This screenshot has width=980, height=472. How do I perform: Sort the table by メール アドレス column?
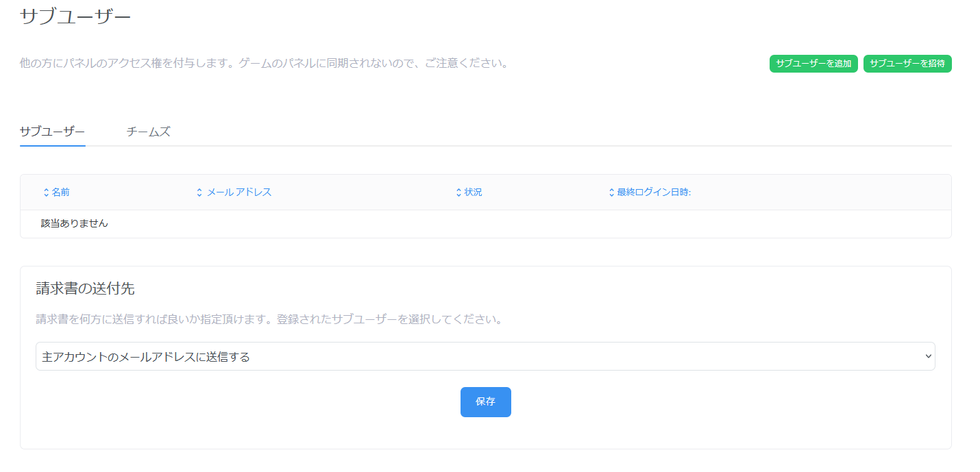199,192
